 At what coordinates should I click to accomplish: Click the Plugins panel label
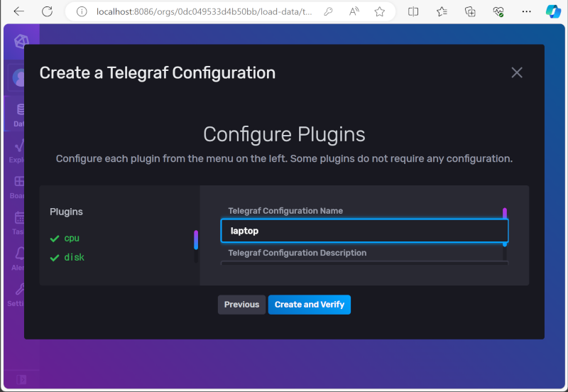[x=66, y=212]
